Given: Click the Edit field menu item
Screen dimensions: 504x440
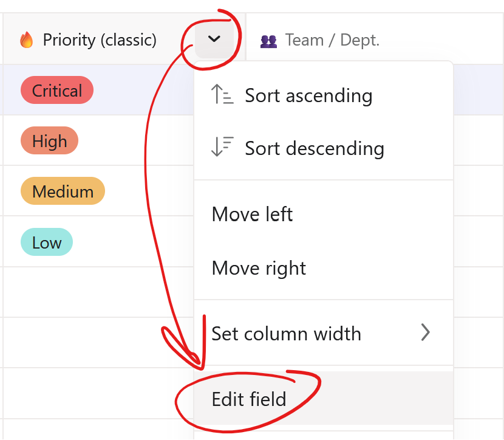Looking at the screenshot, I should pos(249,399).
